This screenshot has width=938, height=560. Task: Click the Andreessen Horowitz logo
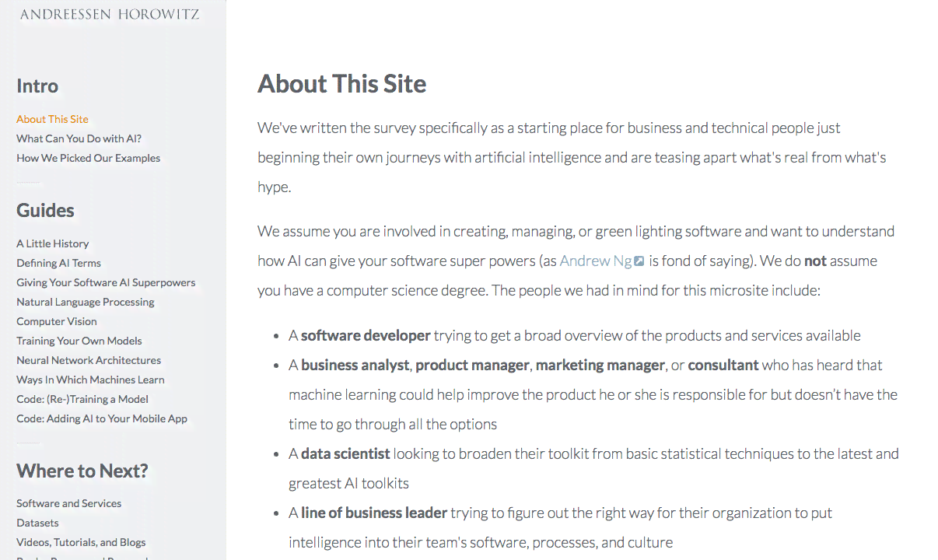(x=110, y=14)
